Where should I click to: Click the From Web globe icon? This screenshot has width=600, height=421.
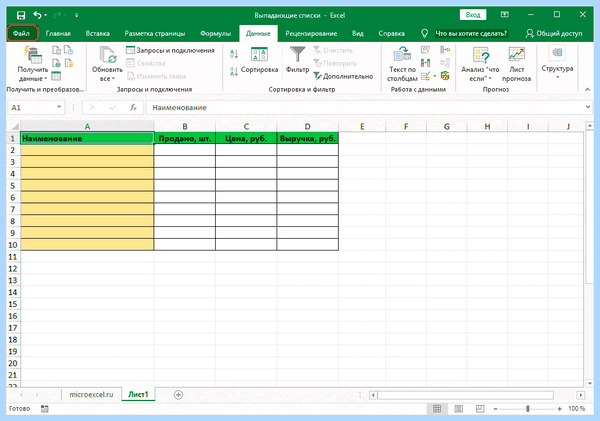point(56,63)
